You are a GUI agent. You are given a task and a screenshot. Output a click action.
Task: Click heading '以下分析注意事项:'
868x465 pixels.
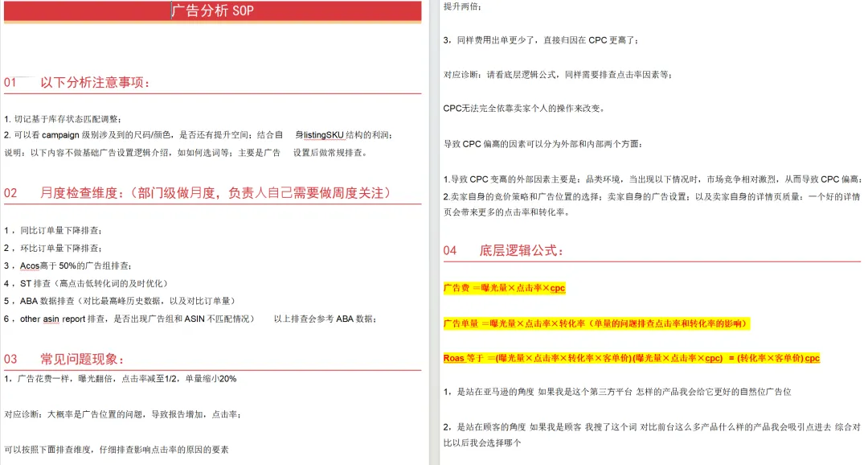(x=95, y=83)
